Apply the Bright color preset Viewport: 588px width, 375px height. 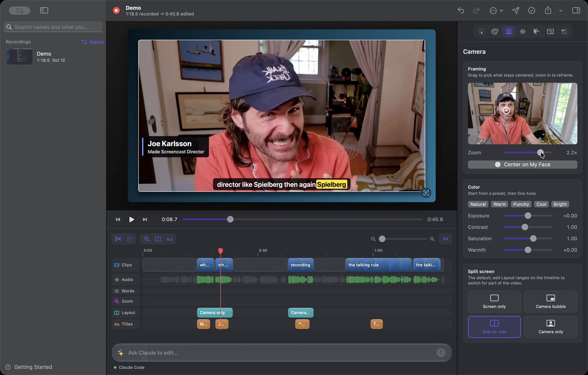point(560,204)
